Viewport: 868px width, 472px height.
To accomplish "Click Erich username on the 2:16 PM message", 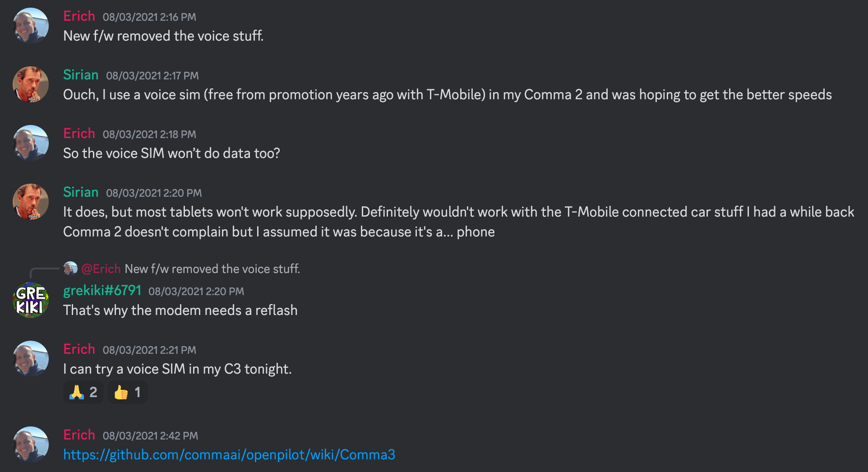I will [79, 16].
